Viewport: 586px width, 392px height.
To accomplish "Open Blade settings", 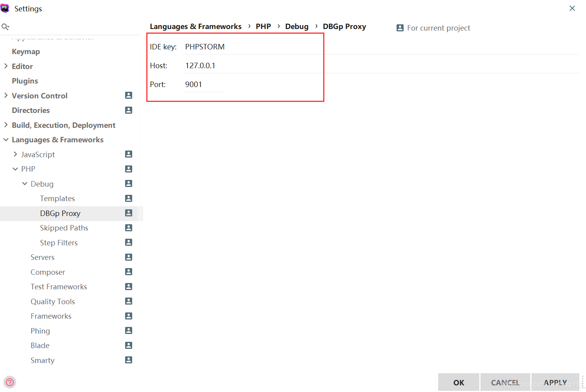I will click(x=40, y=346).
